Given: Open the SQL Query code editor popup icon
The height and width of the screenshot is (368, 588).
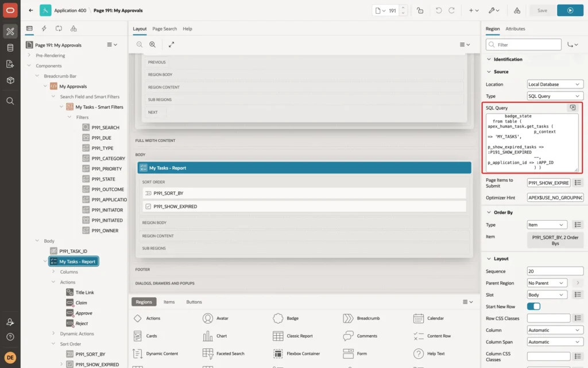Looking at the screenshot, I should point(572,108).
